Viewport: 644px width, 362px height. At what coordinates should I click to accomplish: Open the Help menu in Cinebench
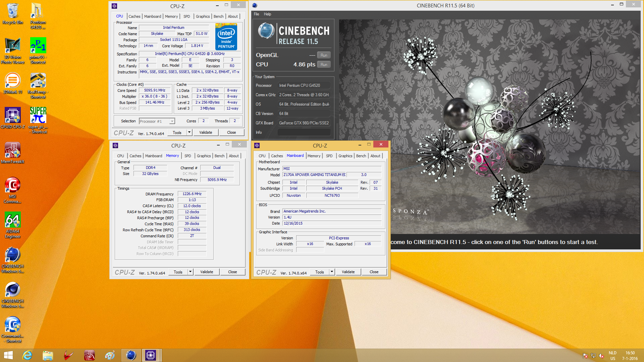(x=268, y=14)
